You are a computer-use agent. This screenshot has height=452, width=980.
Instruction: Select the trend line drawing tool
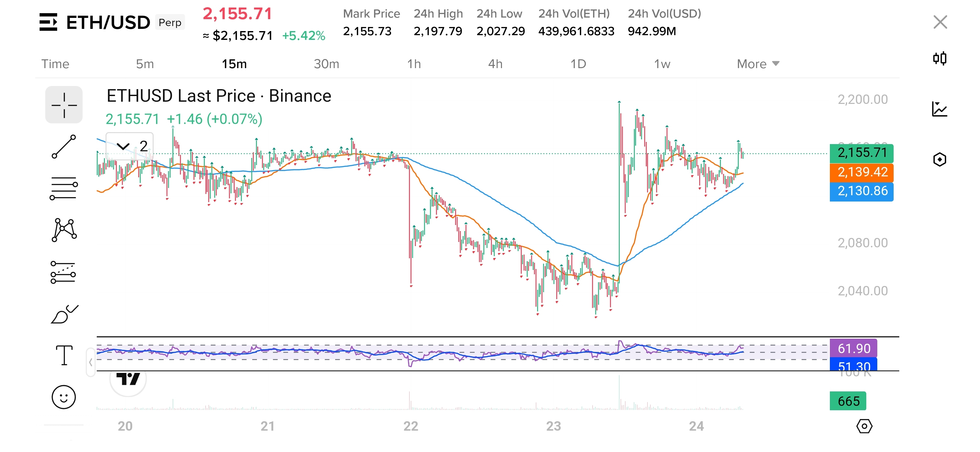tap(64, 146)
